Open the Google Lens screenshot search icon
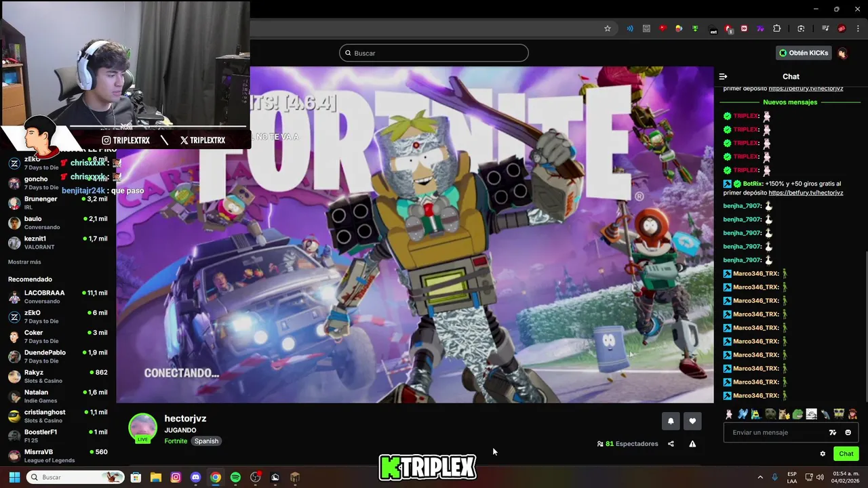Image resolution: width=868 pixels, height=488 pixels. [x=801, y=28]
